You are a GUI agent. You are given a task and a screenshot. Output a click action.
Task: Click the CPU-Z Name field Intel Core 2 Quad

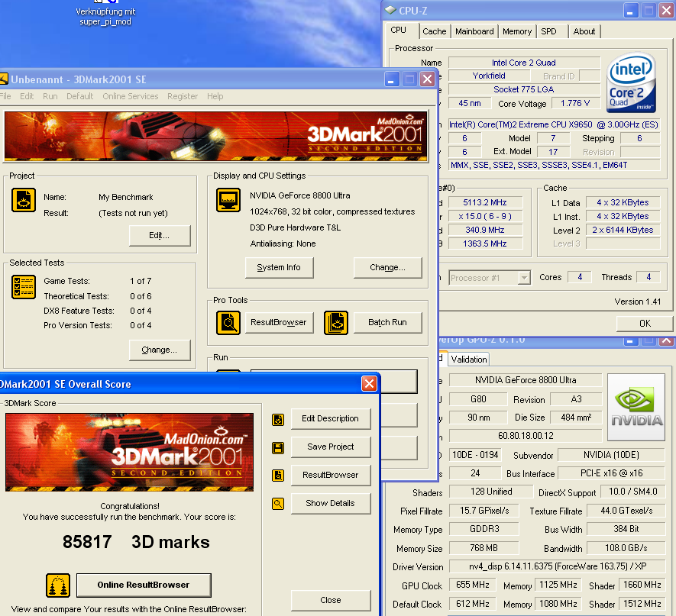[x=524, y=63]
